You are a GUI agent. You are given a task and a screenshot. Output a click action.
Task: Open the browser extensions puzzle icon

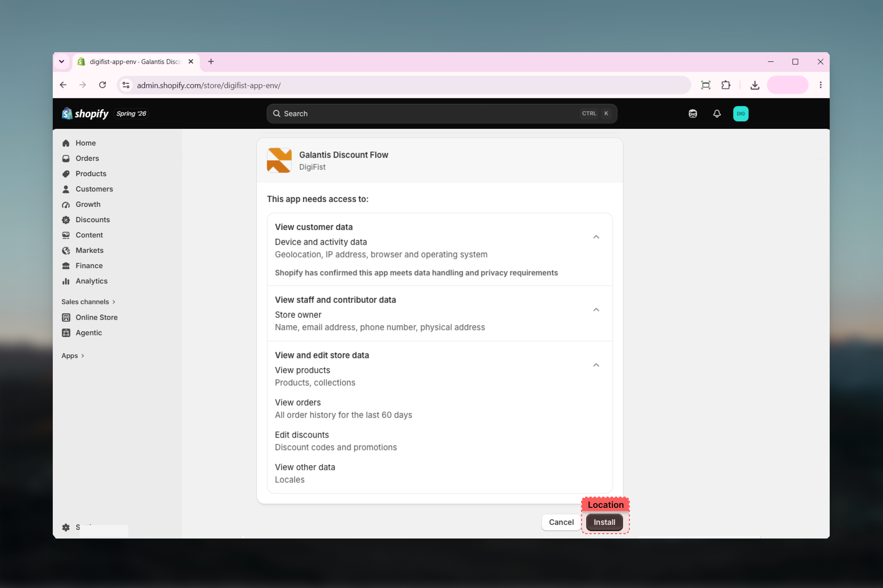coord(726,85)
